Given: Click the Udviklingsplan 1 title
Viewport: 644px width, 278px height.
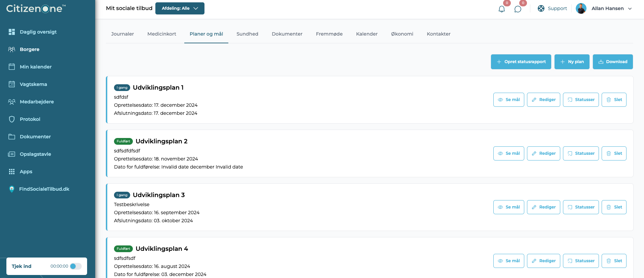Looking at the screenshot, I should point(158,88).
